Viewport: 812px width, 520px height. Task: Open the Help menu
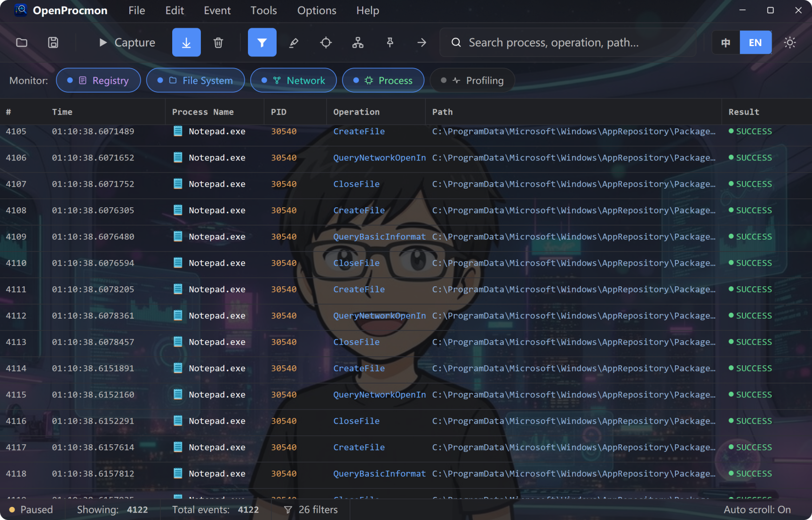(x=367, y=10)
